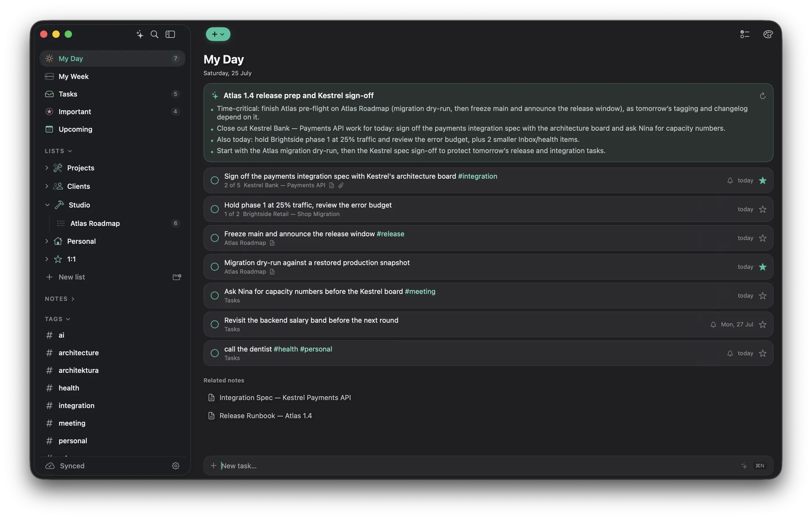Star the Revisit salary band task
This screenshot has height=519, width=812.
(763, 324)
